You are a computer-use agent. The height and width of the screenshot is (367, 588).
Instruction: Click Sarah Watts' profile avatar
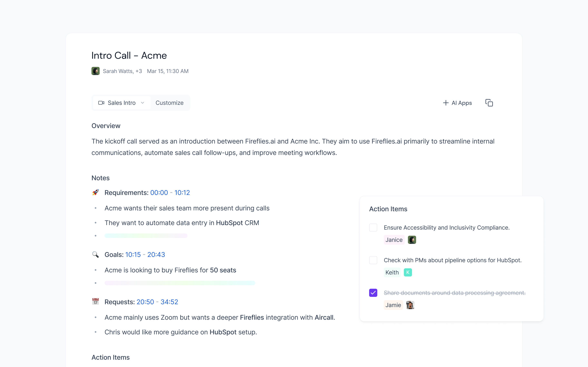pyautogui.click(x=96, y=71)
